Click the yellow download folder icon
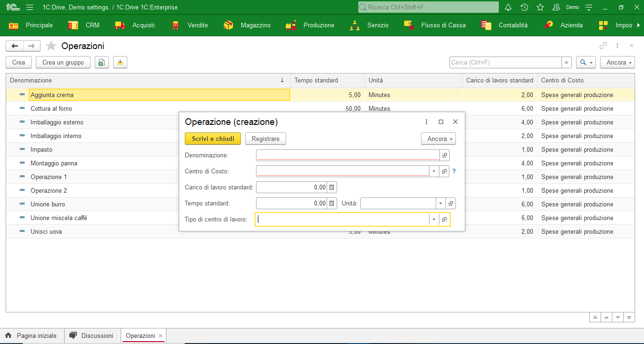The height and width of the screenshot is (344, 644). pos(120,62)
